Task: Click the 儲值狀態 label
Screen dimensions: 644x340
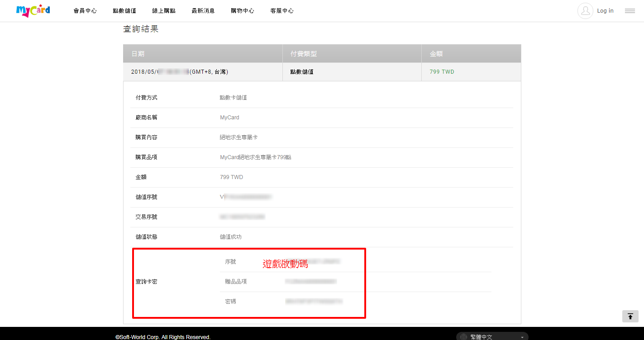Action: coord(147,237)
